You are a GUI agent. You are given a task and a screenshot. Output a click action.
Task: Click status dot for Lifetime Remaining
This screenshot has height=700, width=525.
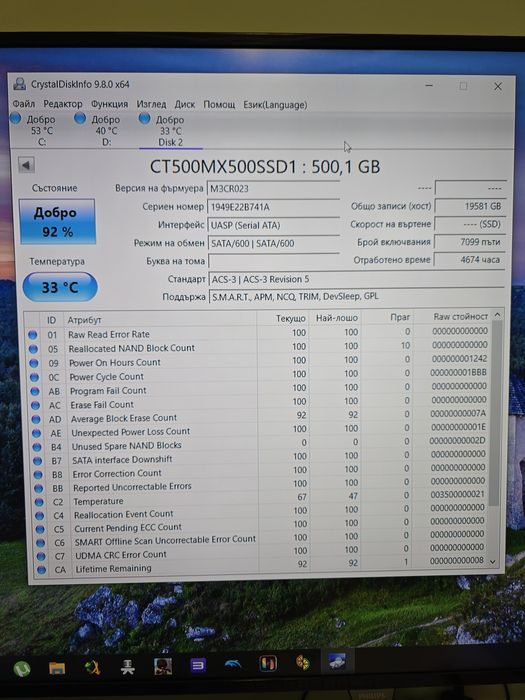(42, 570)
